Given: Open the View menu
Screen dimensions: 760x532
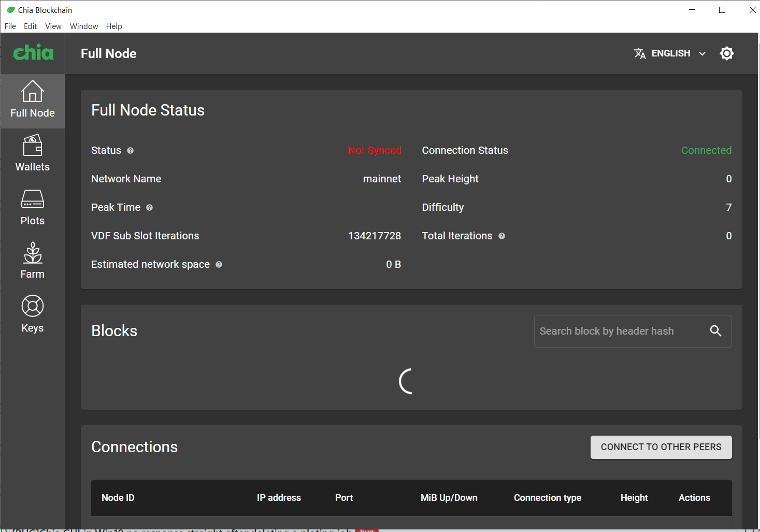Looking at the screenshot, I should (x=53, y=26).
